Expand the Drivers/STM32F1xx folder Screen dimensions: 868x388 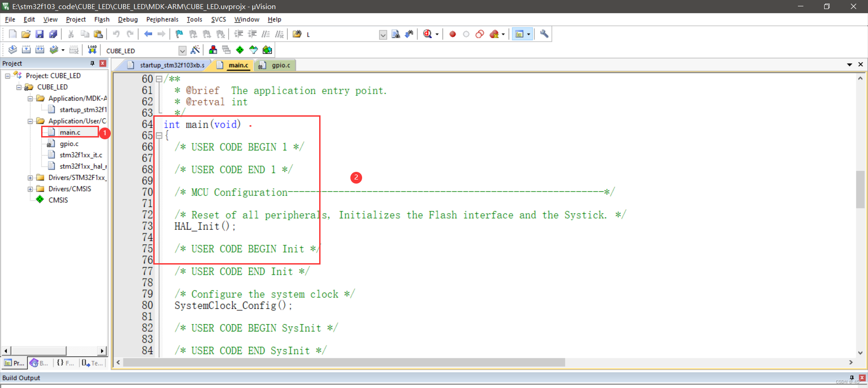click(30, 178)
